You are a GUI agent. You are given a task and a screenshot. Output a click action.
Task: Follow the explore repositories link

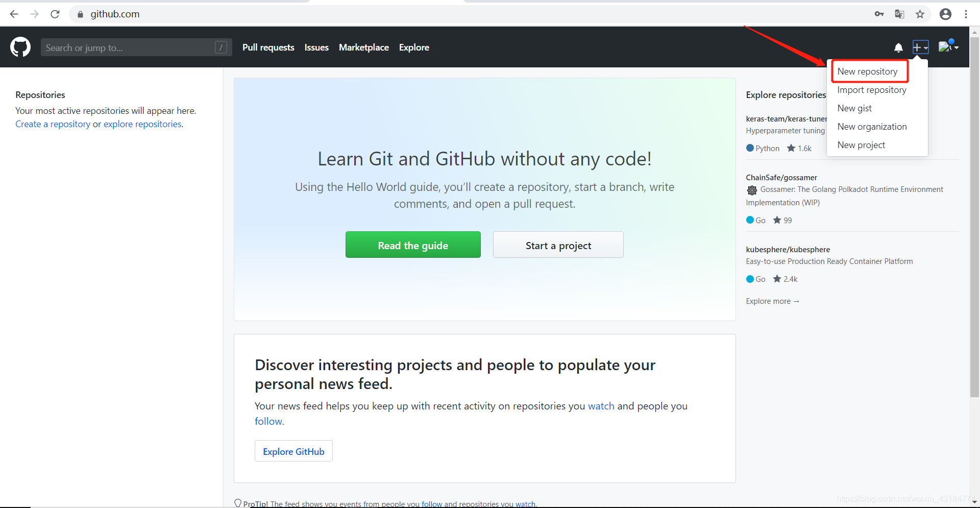click(x=142, y=124)
